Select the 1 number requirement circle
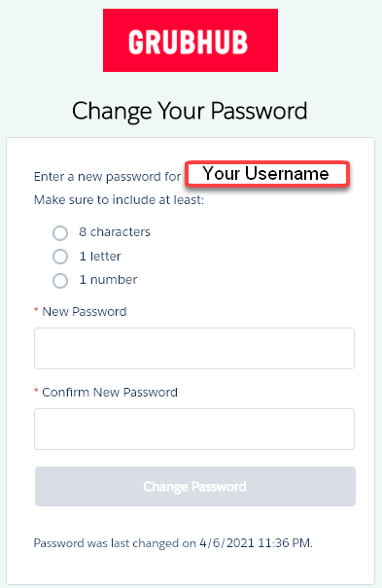This screenshot has height=588, width=382. 60,281
